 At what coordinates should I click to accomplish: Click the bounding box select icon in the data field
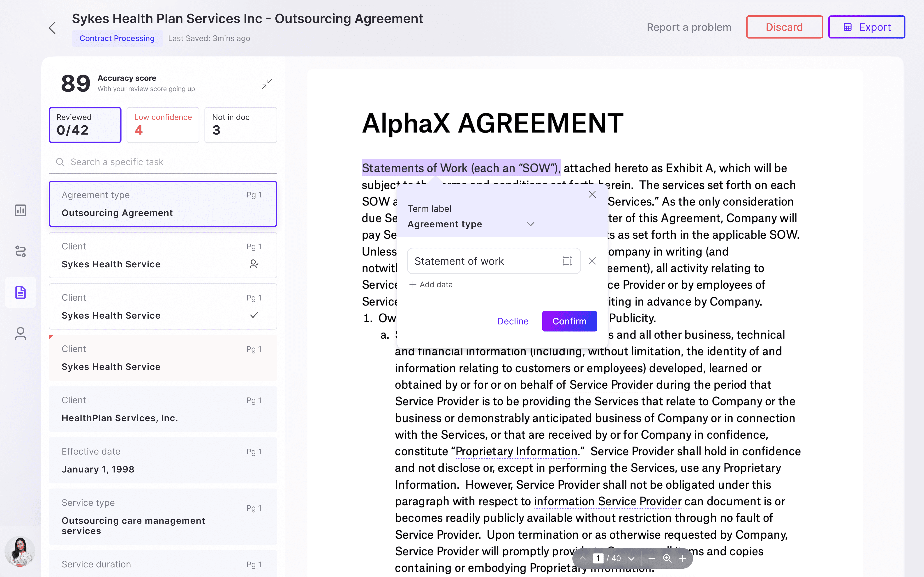pyautogui.click(x=567, y=261)
